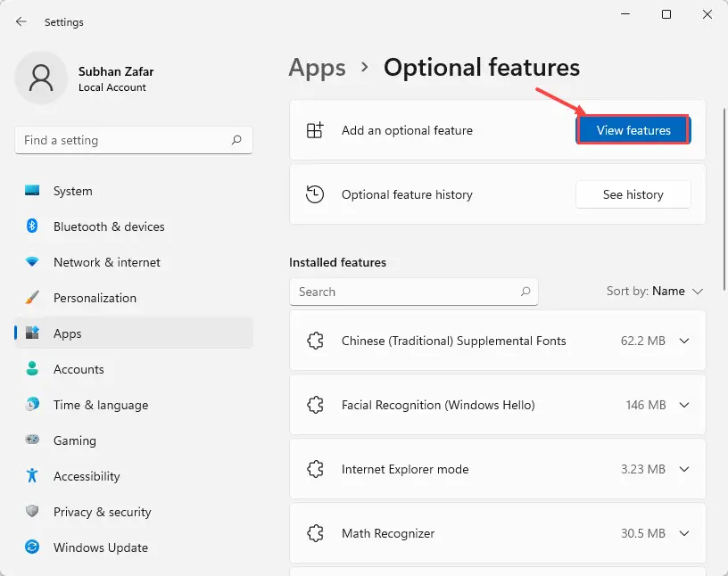
Task: Click the Apps icon in sidebar
Action: click(x=32, y=333)
